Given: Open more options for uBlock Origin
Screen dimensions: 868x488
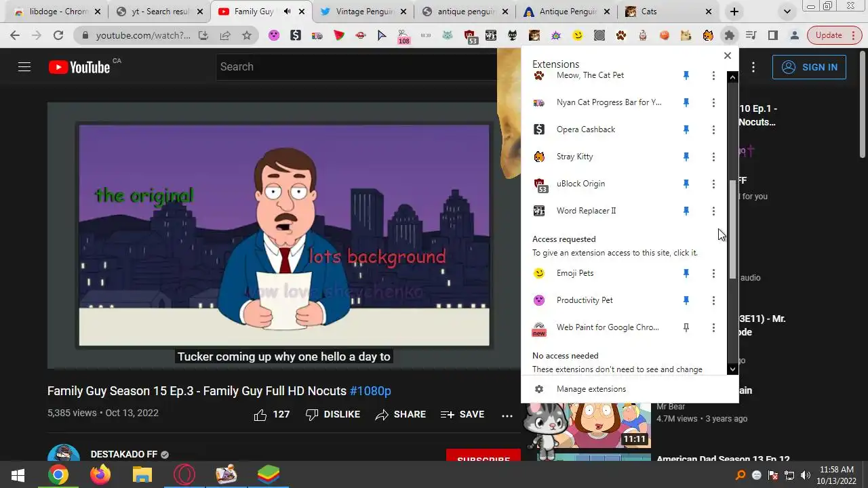Looking at the screenshot, I should 713,184.
